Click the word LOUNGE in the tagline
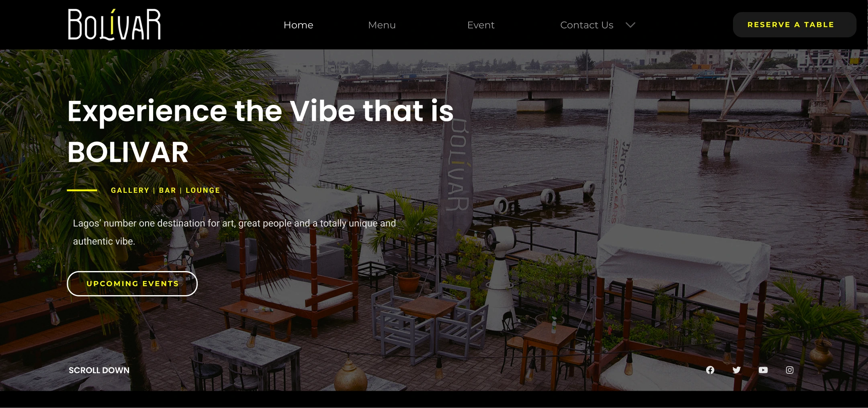 pyautogui.click(x=203, y=190)
